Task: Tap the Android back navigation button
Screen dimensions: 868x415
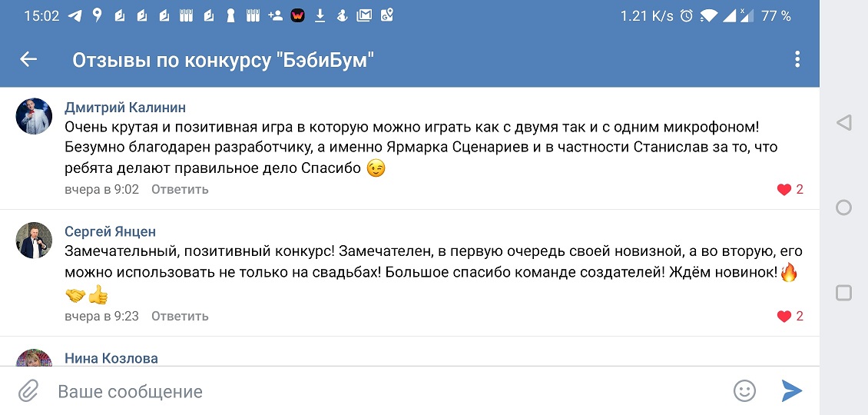Action: tap(843, 123)
